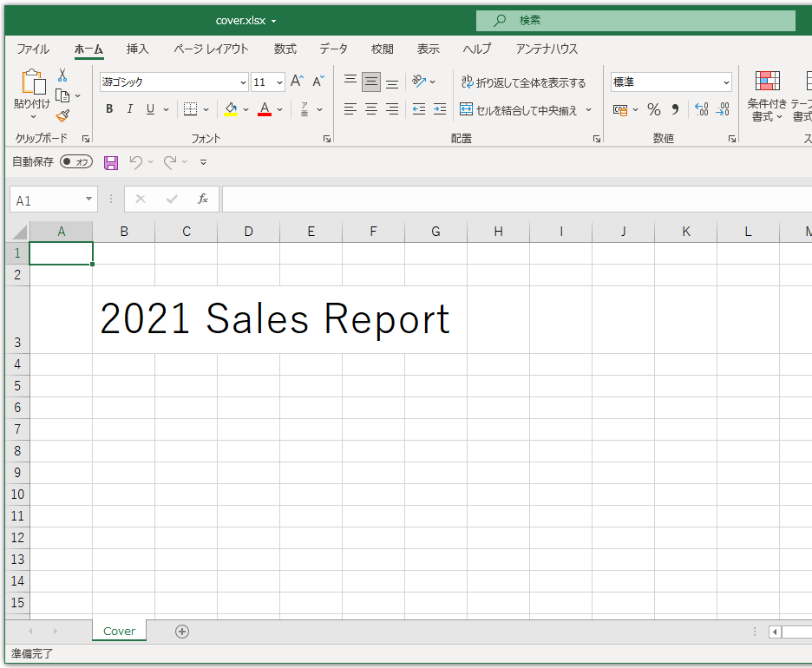Align text to bottom
The height and width of the screenshot is (668, 812).
click(x=392, y=82)
